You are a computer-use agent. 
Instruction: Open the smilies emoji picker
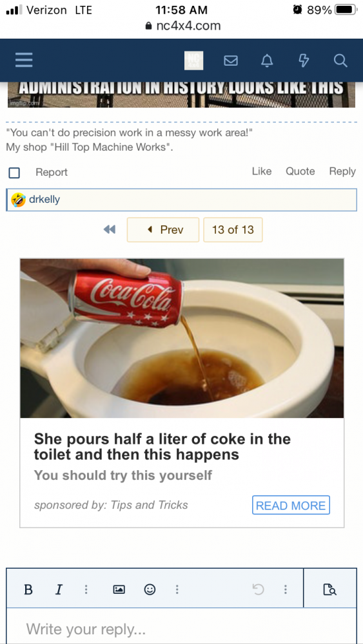pos(150,589)
